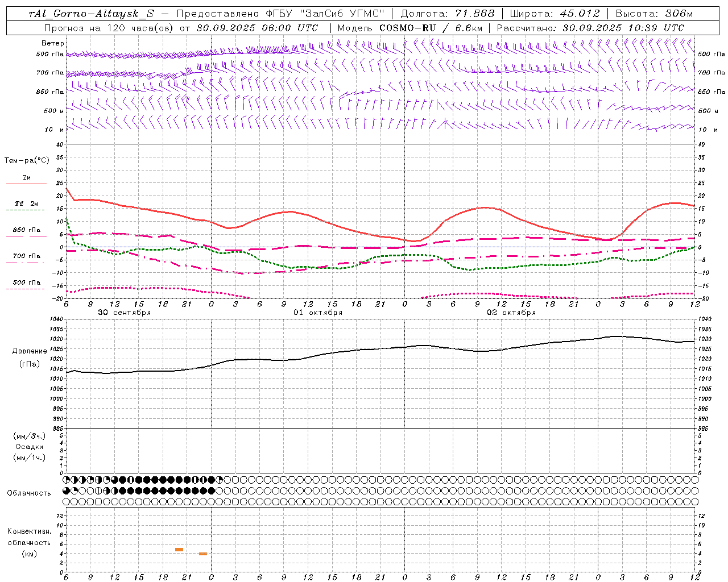
Task: Click the orange convective bar at 5 km
Action: [179, 550]
